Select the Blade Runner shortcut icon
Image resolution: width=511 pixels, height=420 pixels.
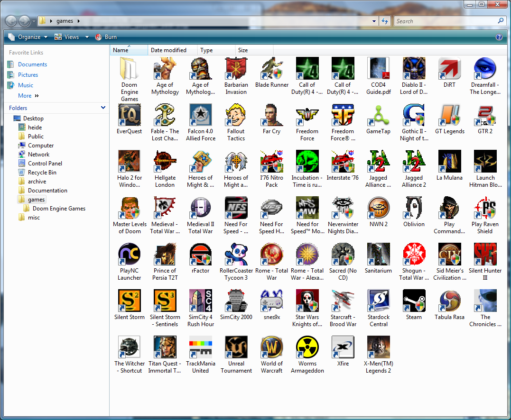[272, 68]
